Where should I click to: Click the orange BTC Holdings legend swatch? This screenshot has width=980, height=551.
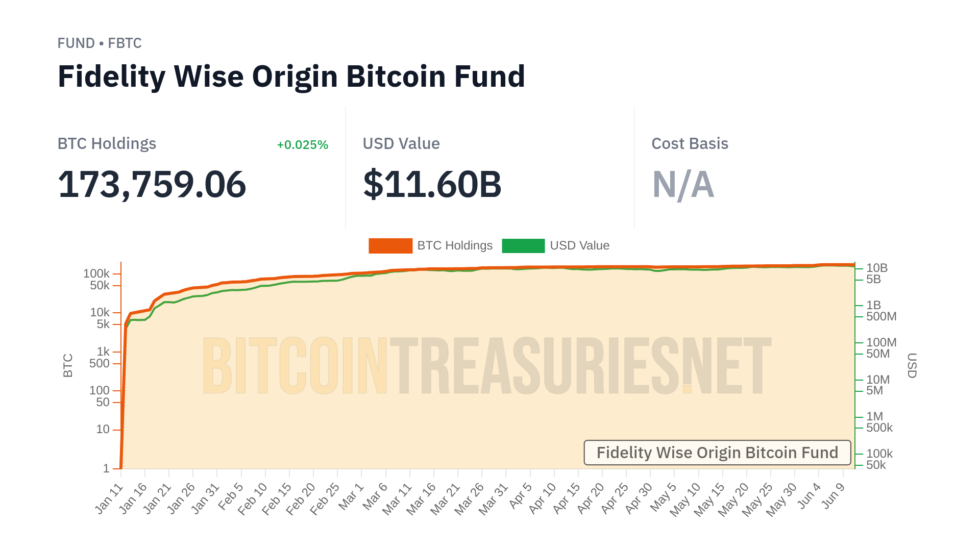click(390, 246)
